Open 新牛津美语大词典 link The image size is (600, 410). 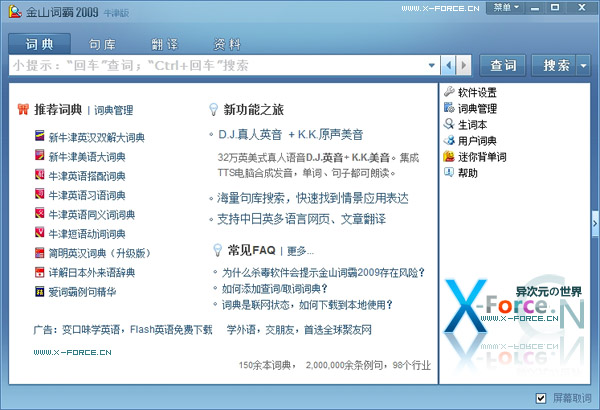tap(87, 157)
